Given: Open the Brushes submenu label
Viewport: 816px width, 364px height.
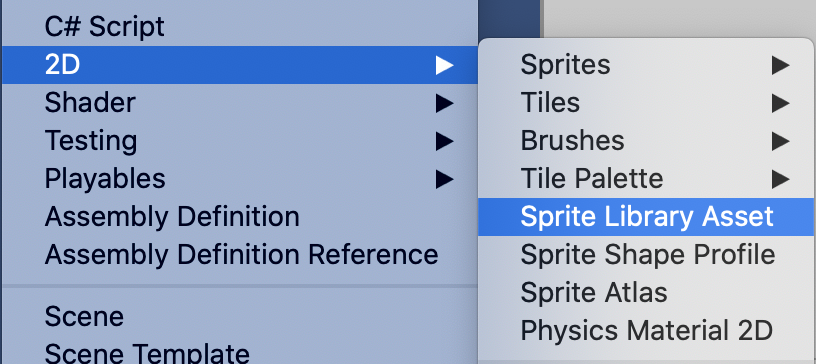Looking at the screenshot, I should point(572,141).
